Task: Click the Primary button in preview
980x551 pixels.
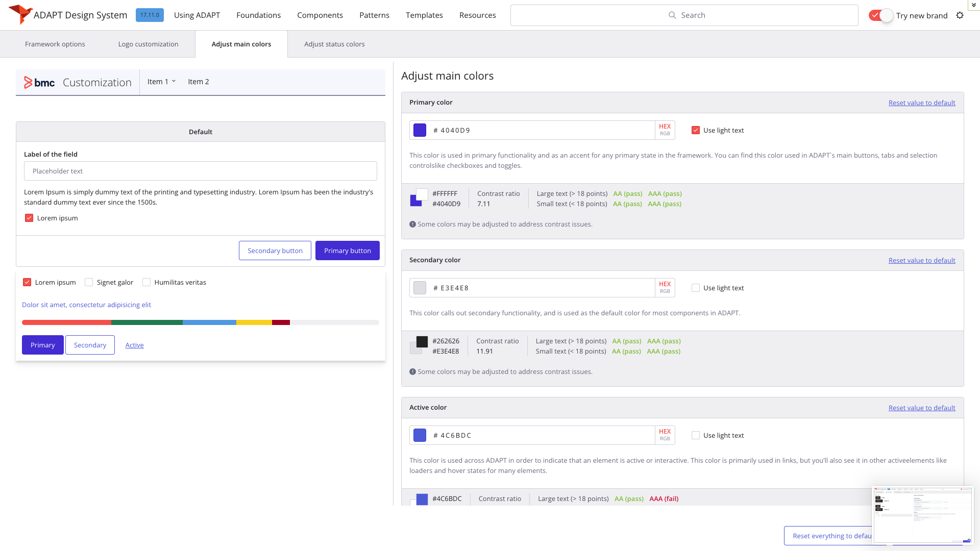Action: (347, 251)
